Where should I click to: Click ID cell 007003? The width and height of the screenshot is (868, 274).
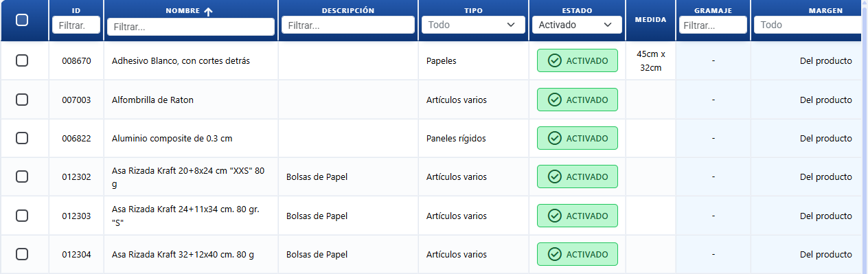pos(76,100)
